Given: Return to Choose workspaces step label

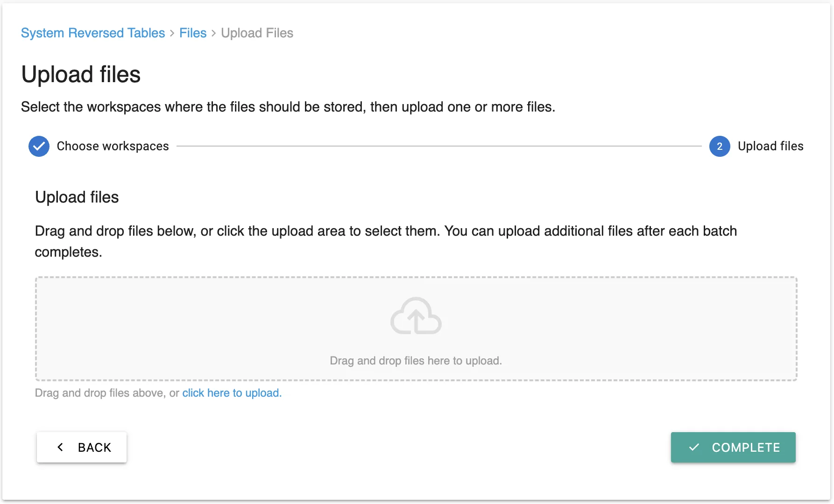Looking at the screenshot, I should 113,147.
